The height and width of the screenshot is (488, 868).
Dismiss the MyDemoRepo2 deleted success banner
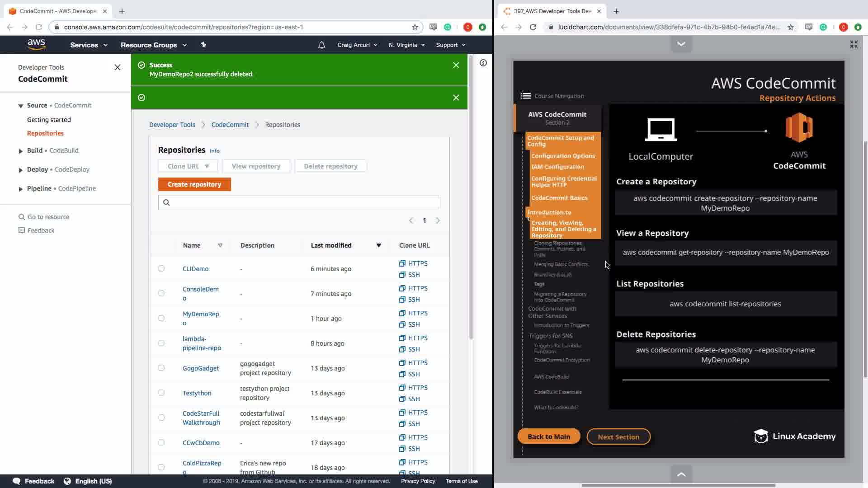coord(456,66)
